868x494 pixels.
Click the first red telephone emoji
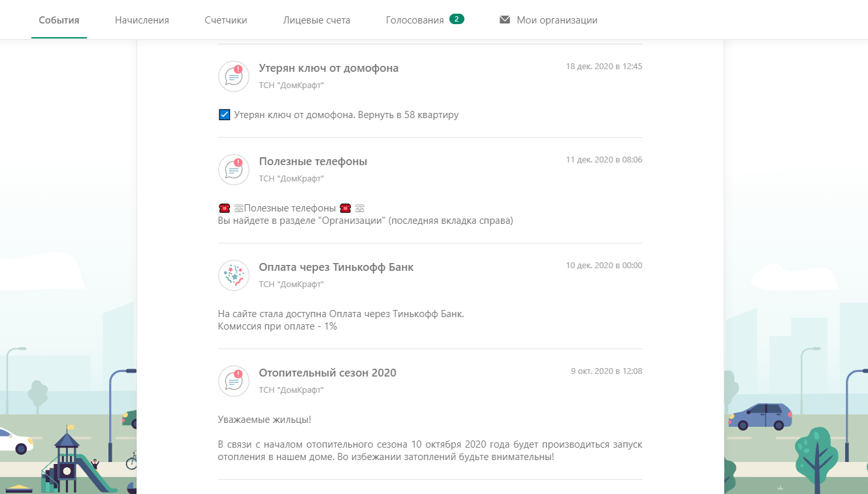224,208
